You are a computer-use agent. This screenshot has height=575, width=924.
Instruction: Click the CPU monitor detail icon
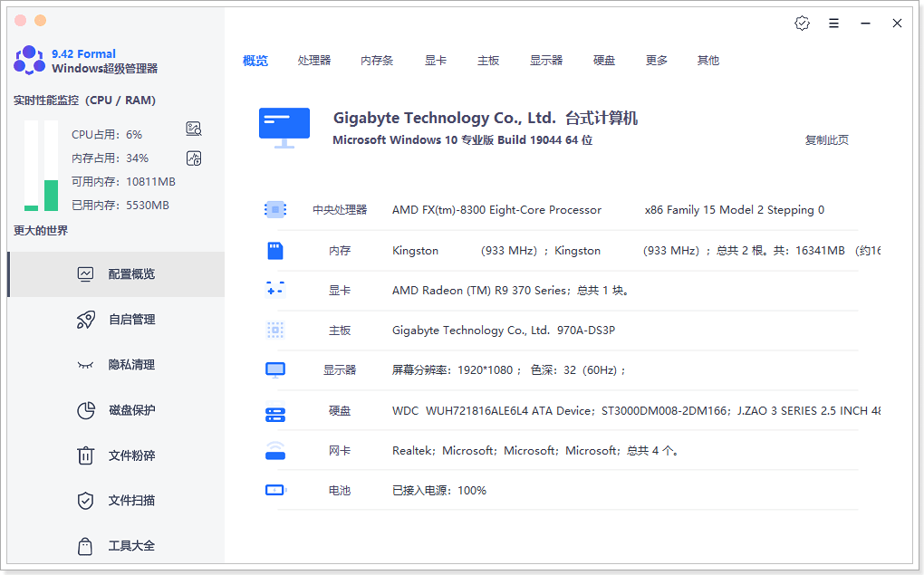coord(194,129)
